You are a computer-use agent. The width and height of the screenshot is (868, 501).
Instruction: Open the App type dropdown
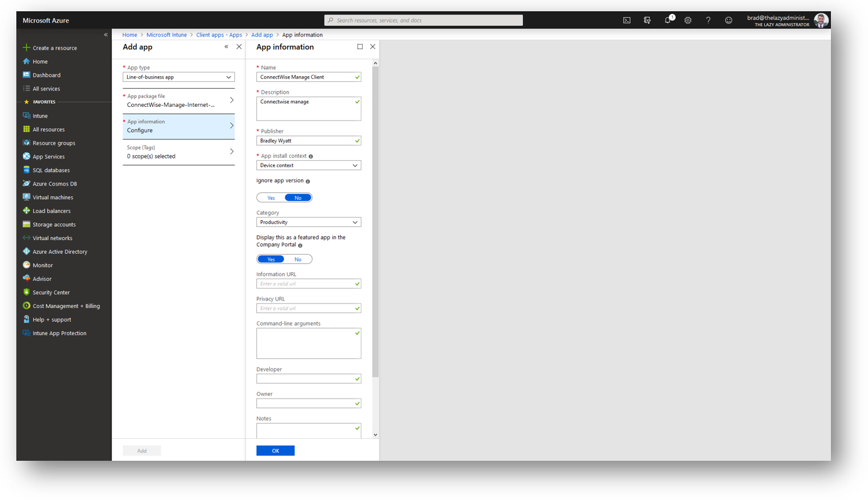click(179, 77)
